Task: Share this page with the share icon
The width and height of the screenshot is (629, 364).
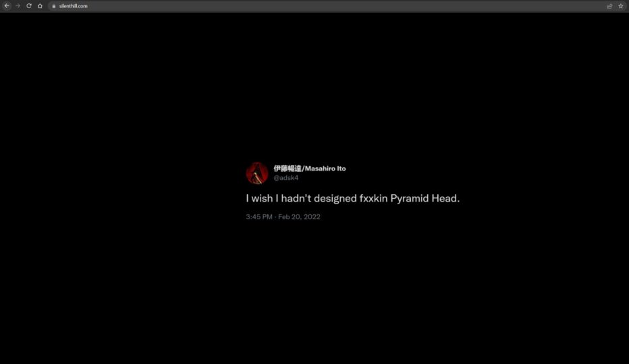Action: pyautogui.click(x=609, y=6)
